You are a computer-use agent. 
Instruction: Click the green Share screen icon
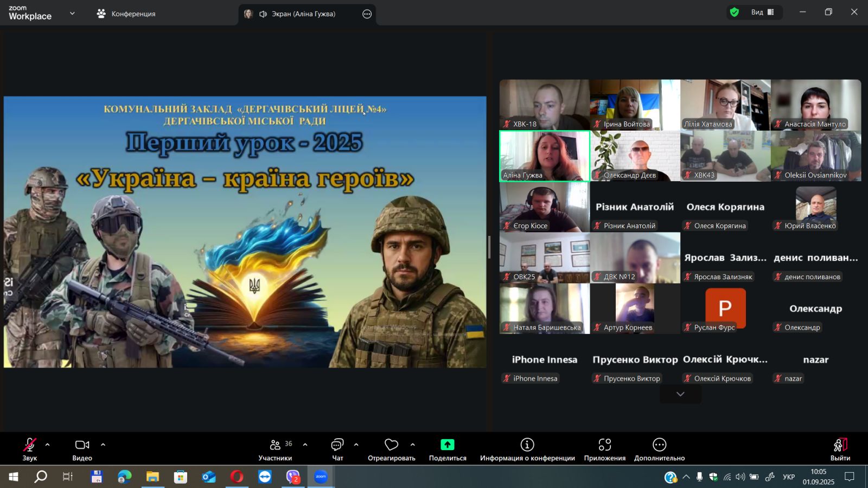pos(447,445)
